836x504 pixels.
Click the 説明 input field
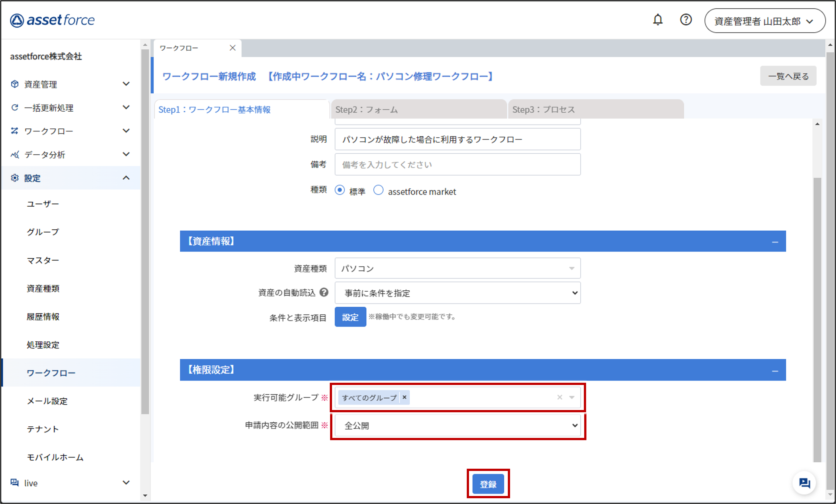pyautogui.click(x=457, y=139)
